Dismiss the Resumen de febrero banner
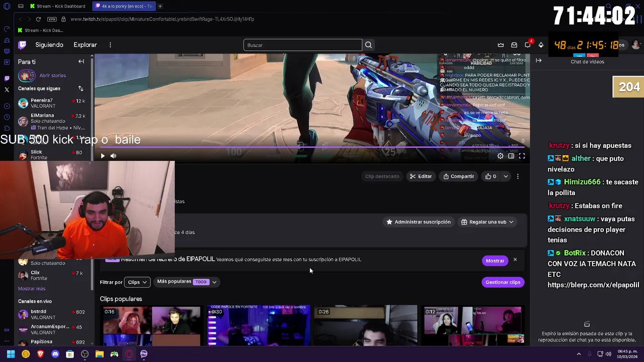This screenshot has height=362, width=644. [x=515, y=260]
